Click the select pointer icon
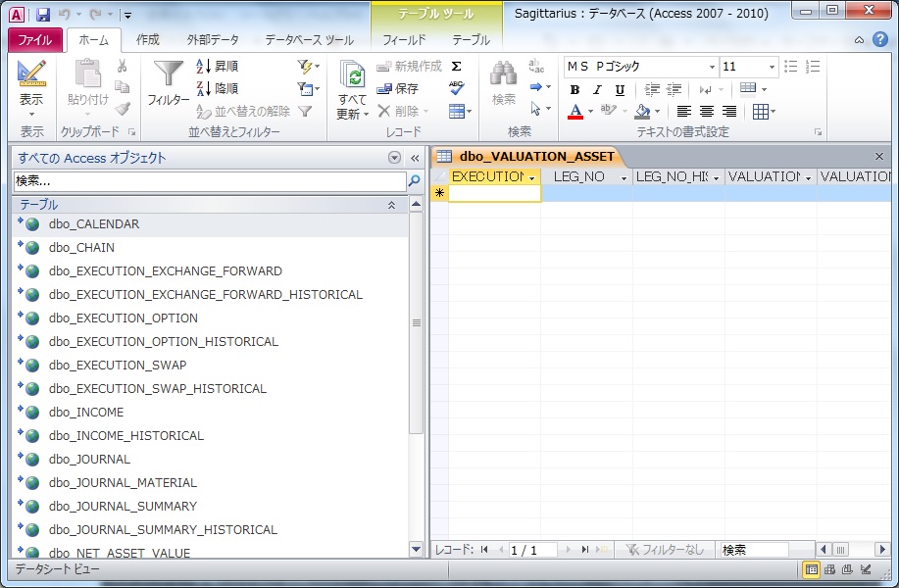This screenshot has height=588, width=899. (536, 109)
